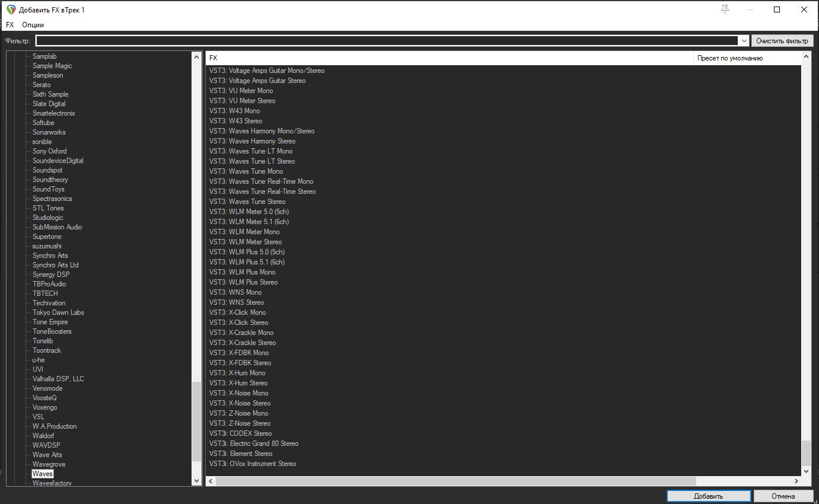Select the STL Tones folder

[x=48, y=208]
